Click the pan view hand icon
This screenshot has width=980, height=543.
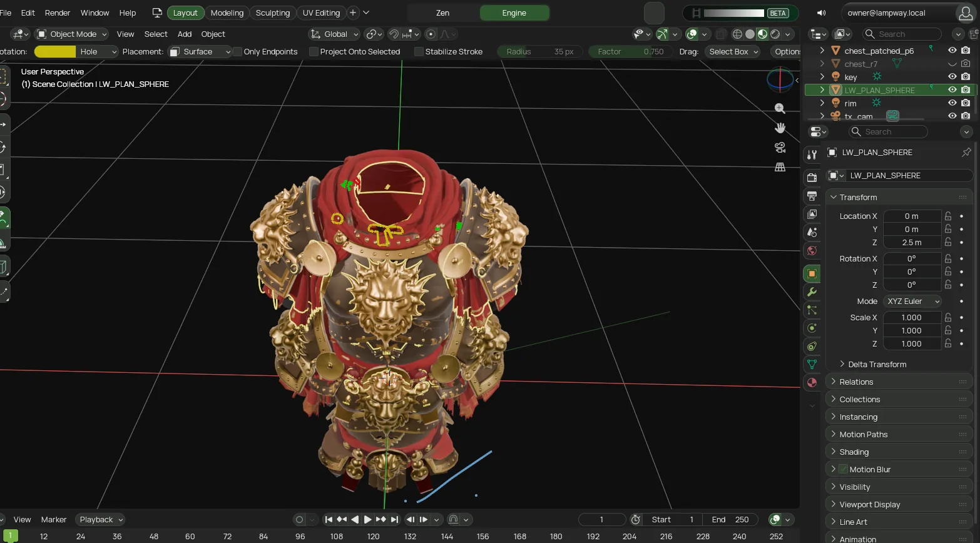(780, 128)
